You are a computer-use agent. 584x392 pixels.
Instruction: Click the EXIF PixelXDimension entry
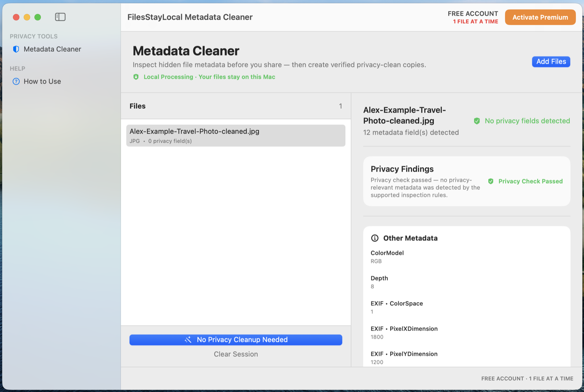pos(404,333)
